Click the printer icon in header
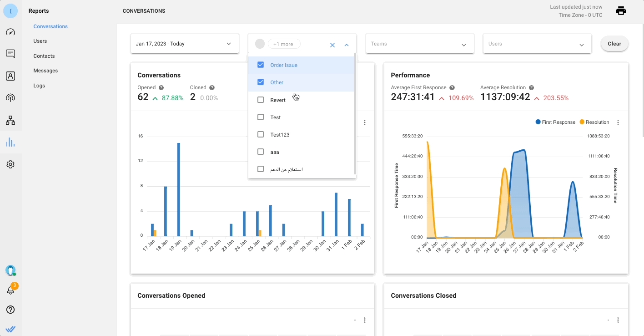 tap(621, 11)
